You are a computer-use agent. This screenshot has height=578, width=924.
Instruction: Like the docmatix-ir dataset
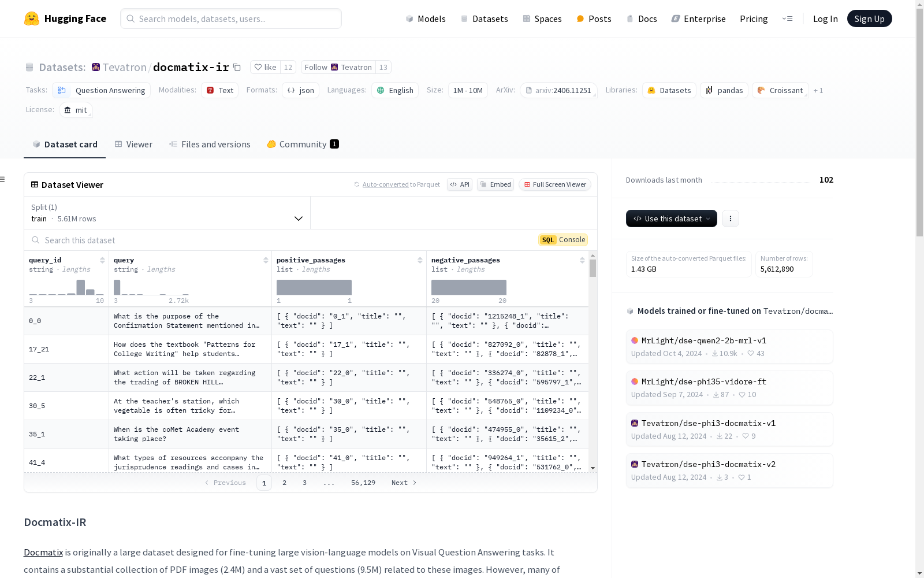click(x=266, y=67)
